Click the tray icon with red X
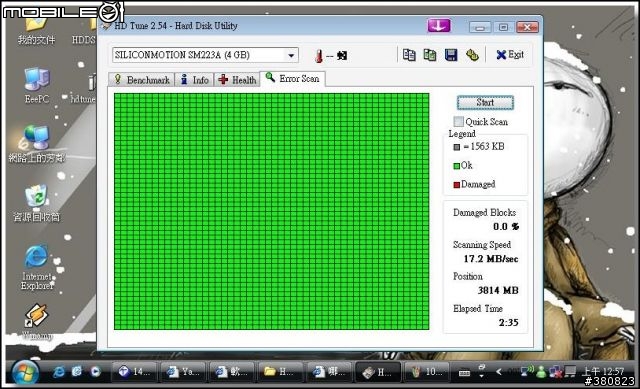 [x=555, y=371]
